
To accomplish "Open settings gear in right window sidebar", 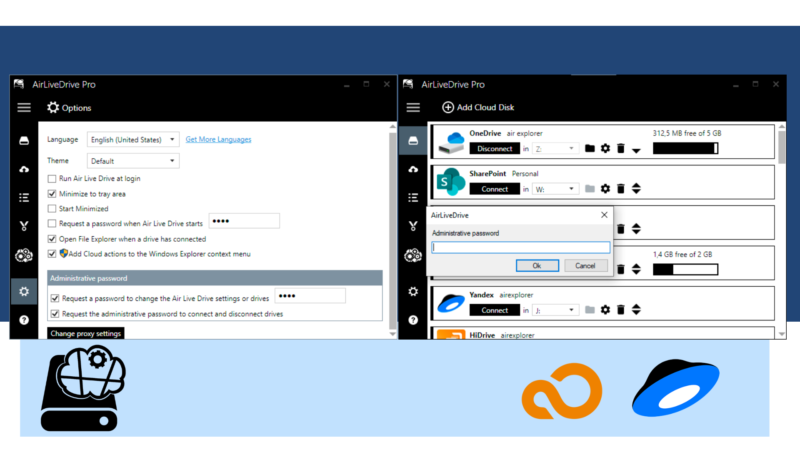I will point(413,291).
